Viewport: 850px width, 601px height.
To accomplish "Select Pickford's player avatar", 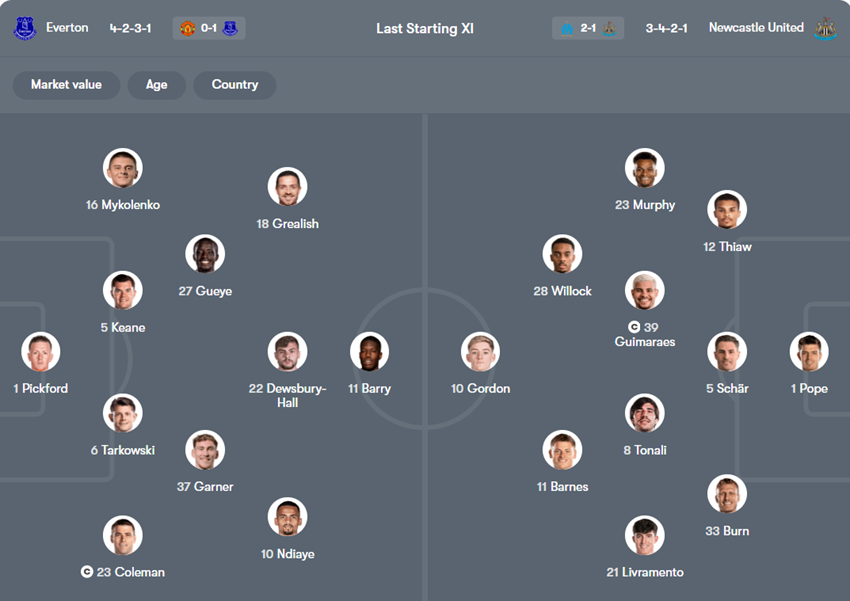I will (41, 352).
